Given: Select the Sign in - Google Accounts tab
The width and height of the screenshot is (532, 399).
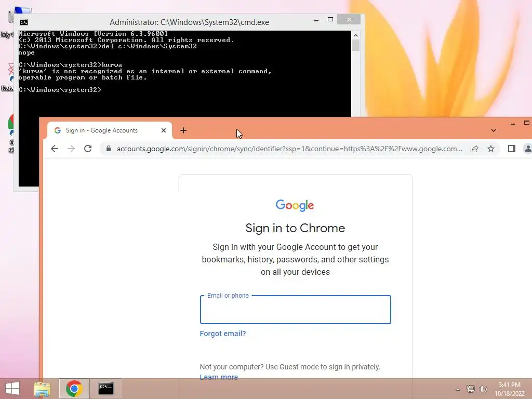Looking at the screenshot, I should click(x=109, y=130).
